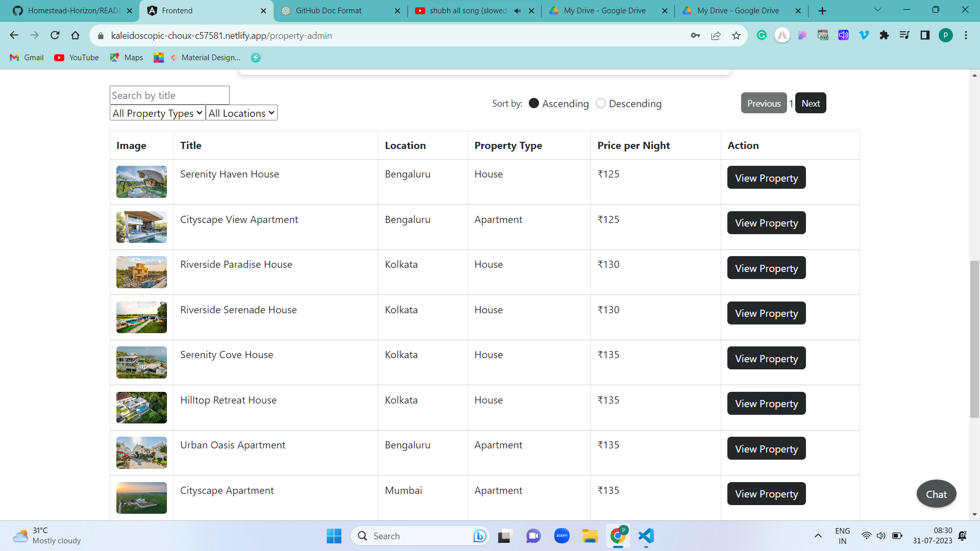This screenshot has width=980, height=551.
Task: Click the Grammarly profile avatar icon
Action: [946, 35]
